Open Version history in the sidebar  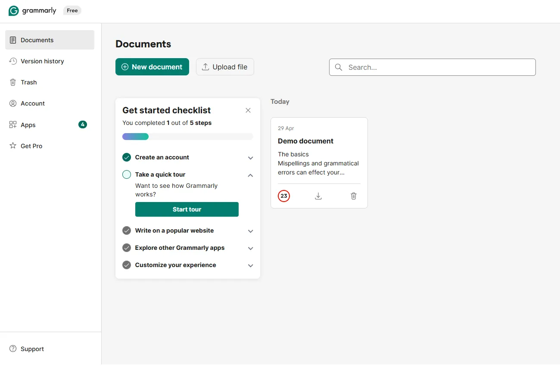[50, 61]
